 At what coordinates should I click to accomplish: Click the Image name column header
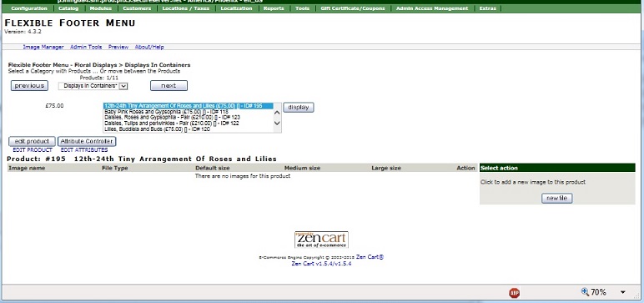[27, 168]
